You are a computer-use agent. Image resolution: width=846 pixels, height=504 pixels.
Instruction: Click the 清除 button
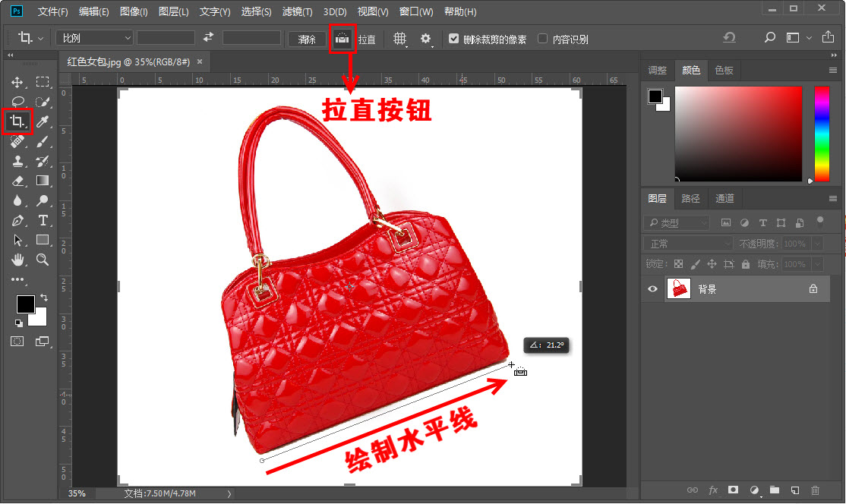[x=307, y=39]
